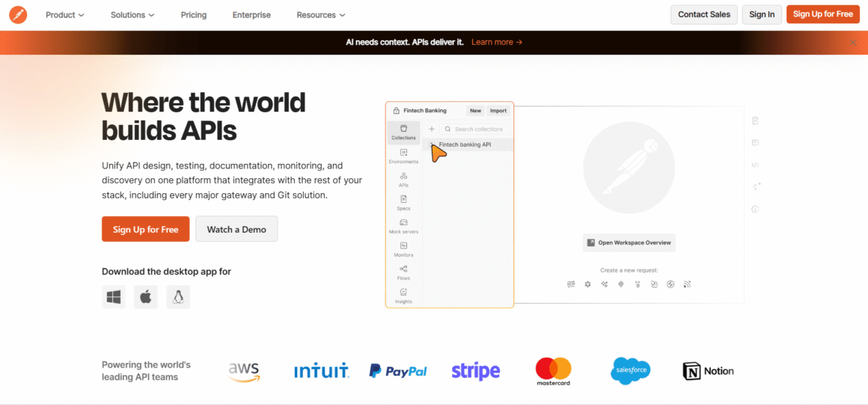Open Environments in the sidebar
The height and width of the screenshot is (405, 868).
point(403,156)
